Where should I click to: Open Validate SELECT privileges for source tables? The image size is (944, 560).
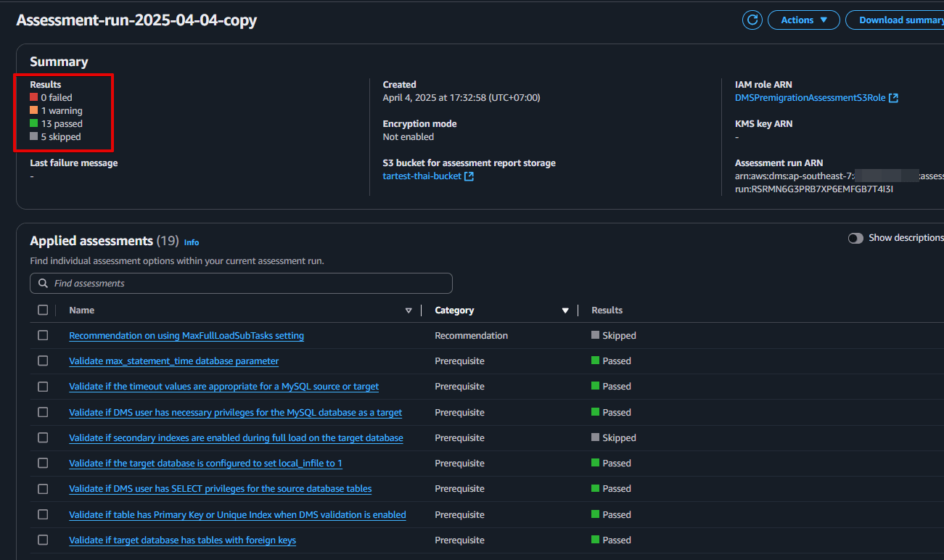coord(220,489)
